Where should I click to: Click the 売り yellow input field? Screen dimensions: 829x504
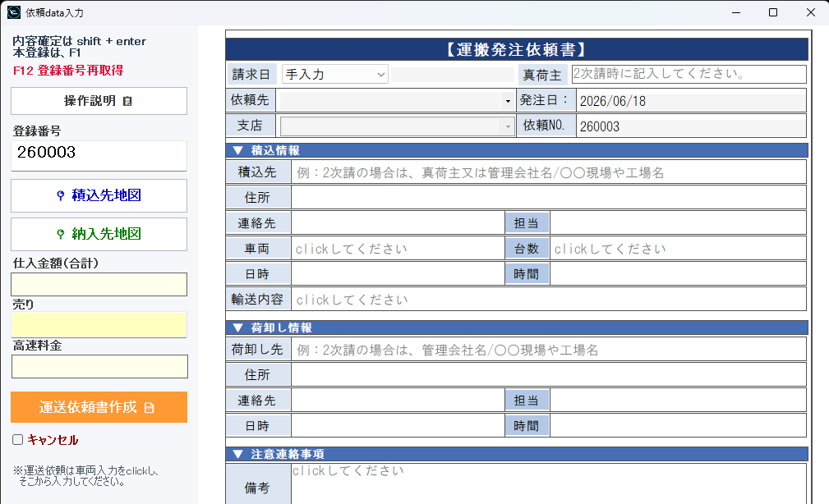pyautogui.click(x=99, y=325)
